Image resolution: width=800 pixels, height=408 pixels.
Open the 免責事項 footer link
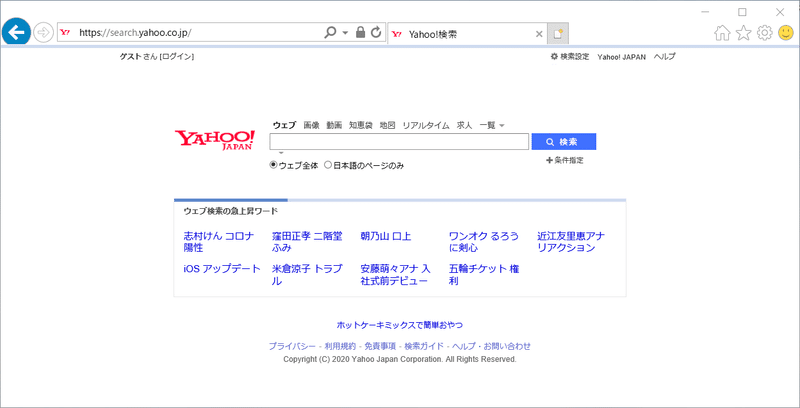pos(380,346)
